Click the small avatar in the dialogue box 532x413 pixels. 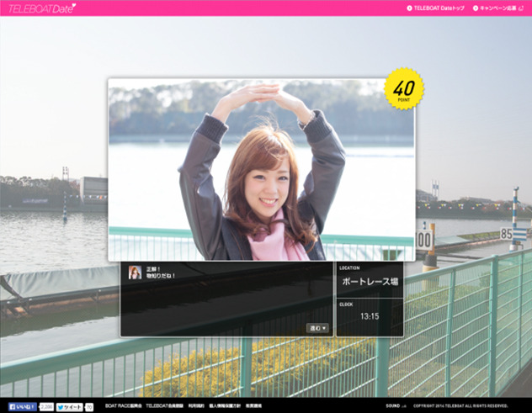135,273
